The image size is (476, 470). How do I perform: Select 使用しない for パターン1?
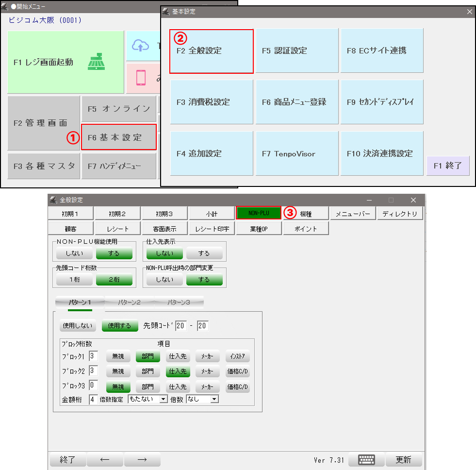(x=78, y=326)
